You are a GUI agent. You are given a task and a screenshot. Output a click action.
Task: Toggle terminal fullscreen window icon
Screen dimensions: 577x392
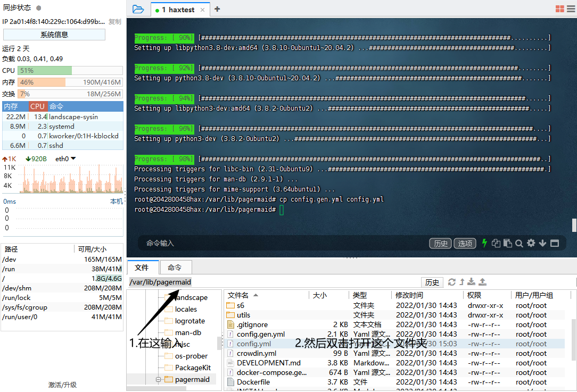555,243
